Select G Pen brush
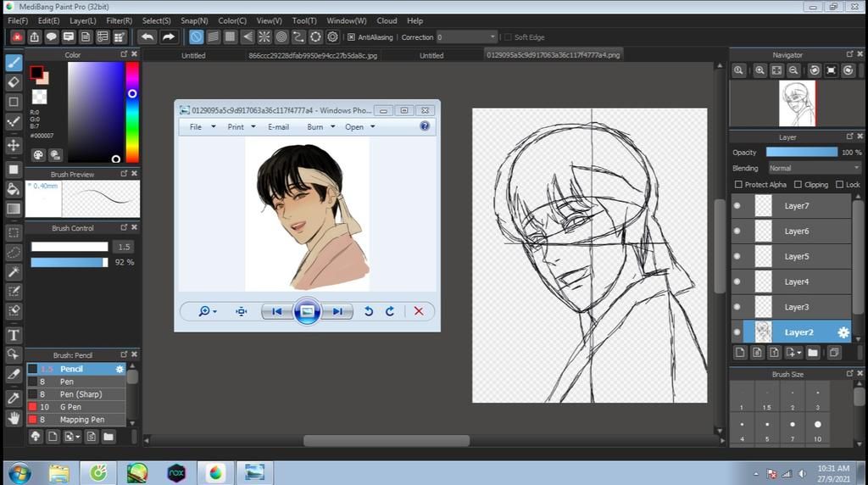 (76, 407)
